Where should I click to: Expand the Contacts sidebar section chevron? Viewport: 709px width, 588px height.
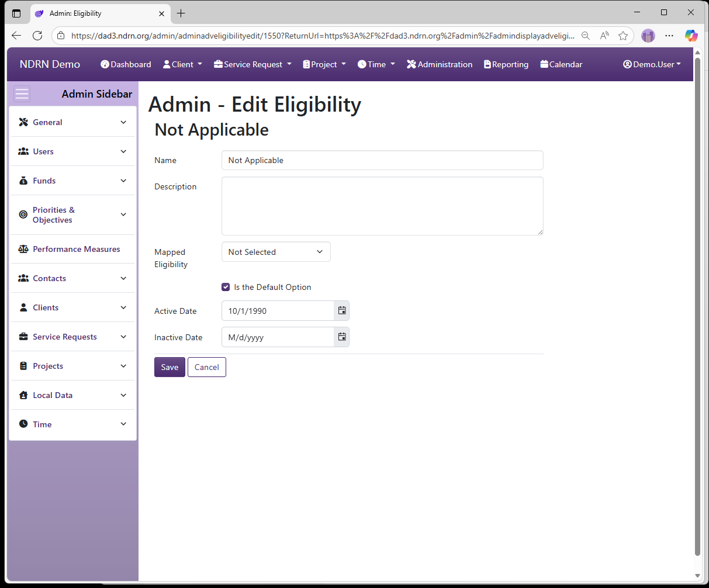123,278
